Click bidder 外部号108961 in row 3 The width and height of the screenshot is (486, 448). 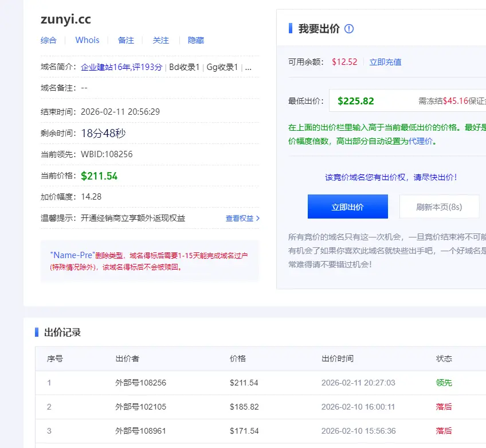[141, 431]
